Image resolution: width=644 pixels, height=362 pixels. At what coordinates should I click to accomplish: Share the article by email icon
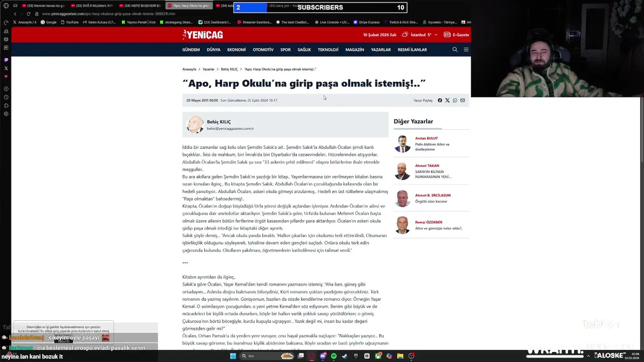(462, 101)
